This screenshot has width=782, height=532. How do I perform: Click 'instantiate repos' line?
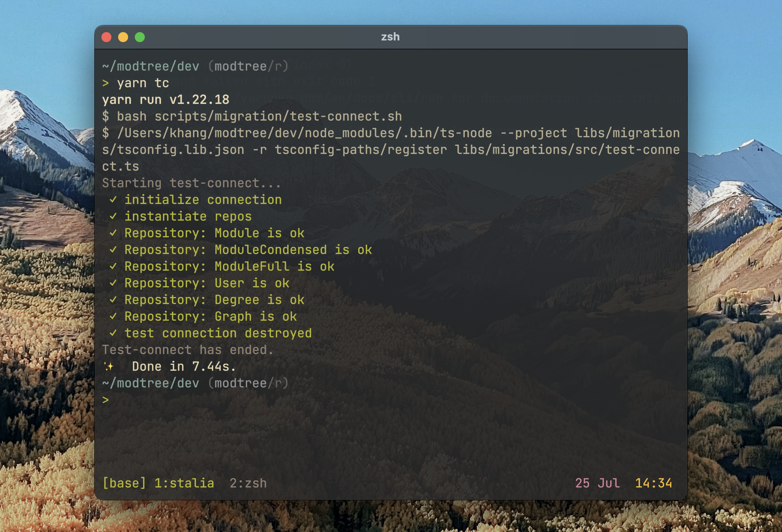pos(188,216)
